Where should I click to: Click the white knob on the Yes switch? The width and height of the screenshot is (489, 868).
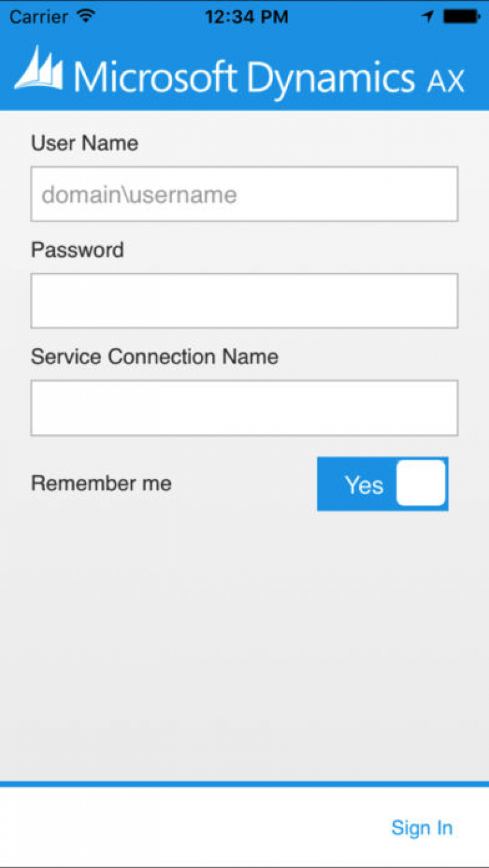421,484
